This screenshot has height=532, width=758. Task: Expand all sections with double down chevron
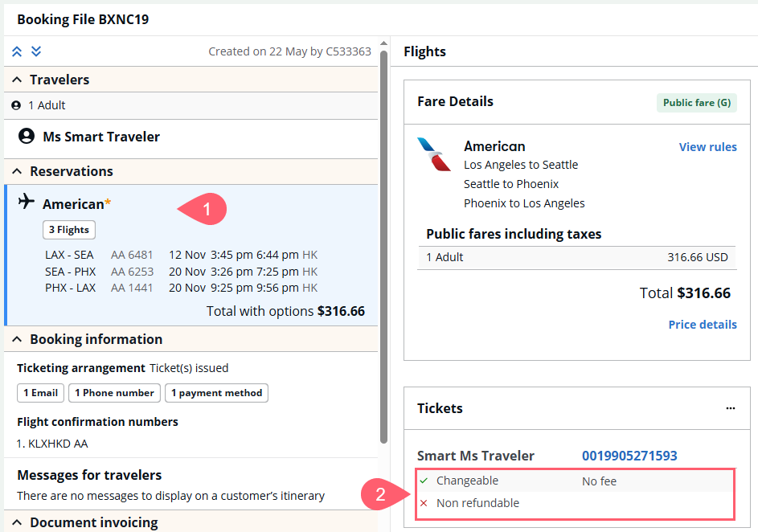36,51
